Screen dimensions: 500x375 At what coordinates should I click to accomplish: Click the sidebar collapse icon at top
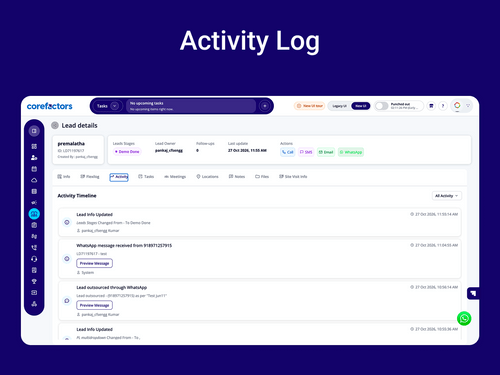pos(34,131)
